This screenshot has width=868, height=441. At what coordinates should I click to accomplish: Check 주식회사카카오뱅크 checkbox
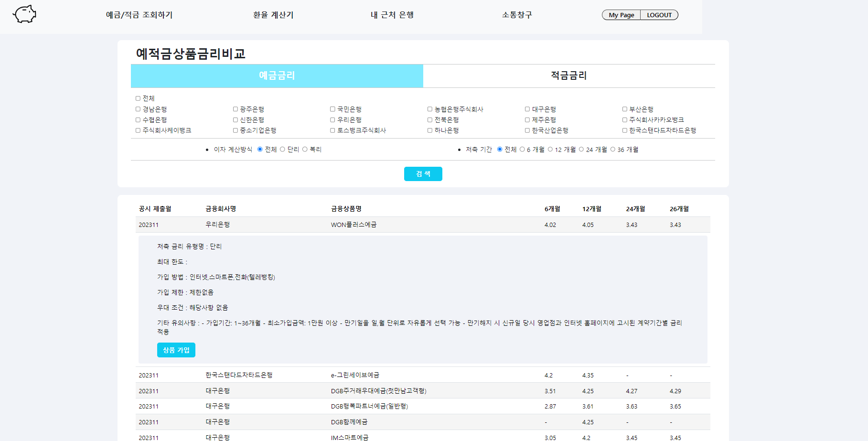point(625,120)
